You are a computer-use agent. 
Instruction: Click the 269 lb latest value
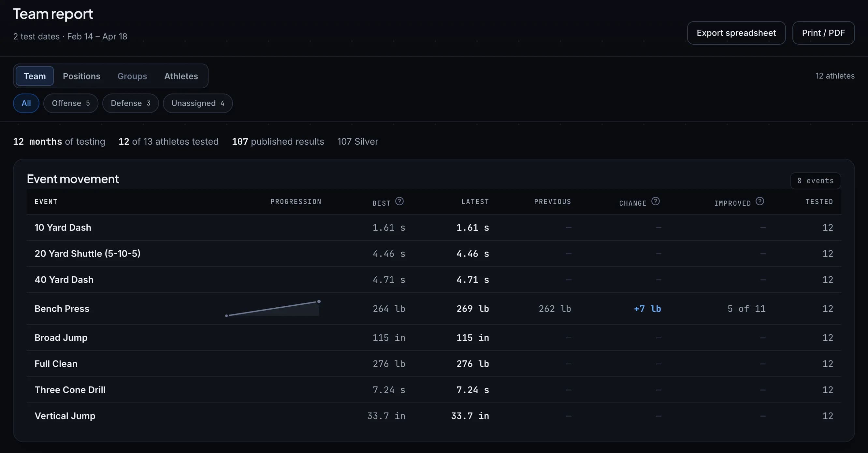point(472,308)
